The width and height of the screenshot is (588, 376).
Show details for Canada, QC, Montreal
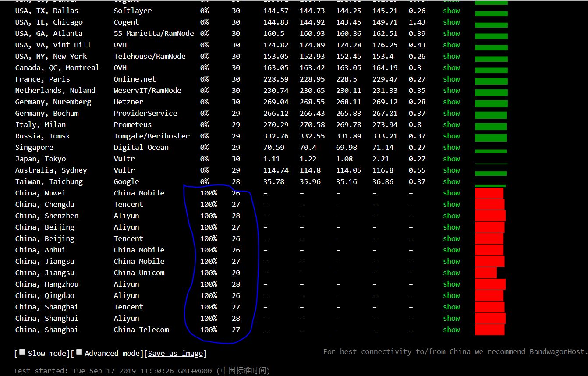pyautogui.click(x=451, y=67)
